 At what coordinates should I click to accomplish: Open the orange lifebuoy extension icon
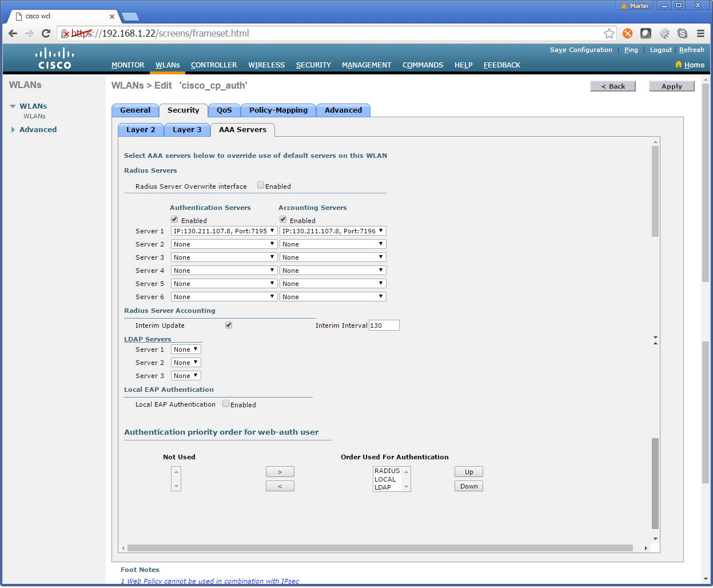pos(628,33)
